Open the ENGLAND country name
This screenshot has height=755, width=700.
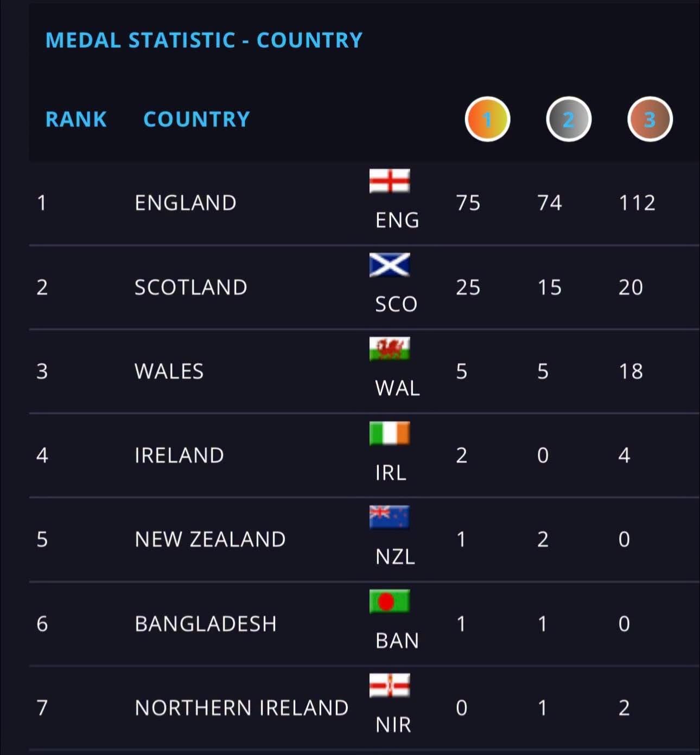point(186,203)
